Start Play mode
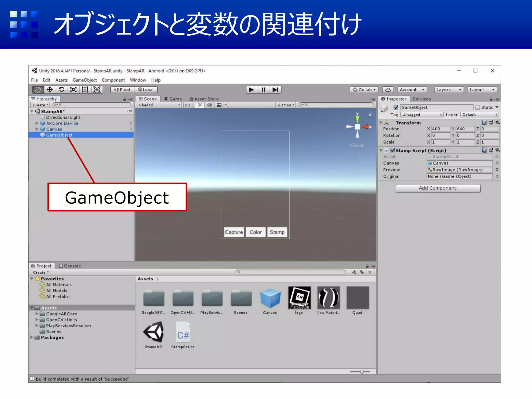Viewport: 532px width, 399px height. pyautogui.click(x=251, y=90)
